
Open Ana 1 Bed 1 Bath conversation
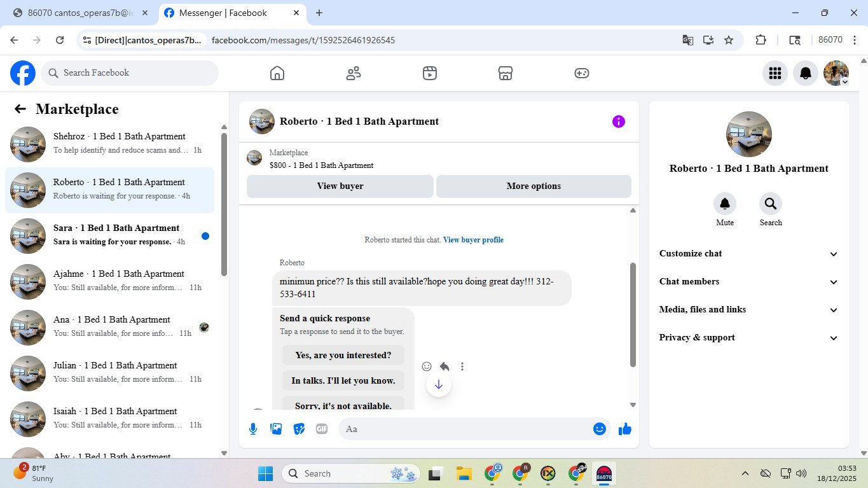pyautogui.click(x=110, y=328)
